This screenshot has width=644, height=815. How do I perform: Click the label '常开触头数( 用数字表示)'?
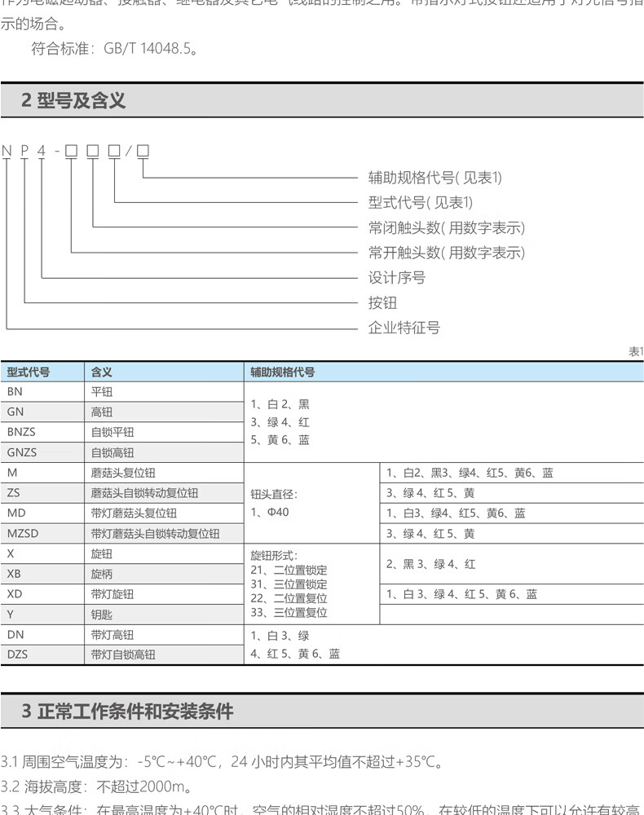pos(447,253)
